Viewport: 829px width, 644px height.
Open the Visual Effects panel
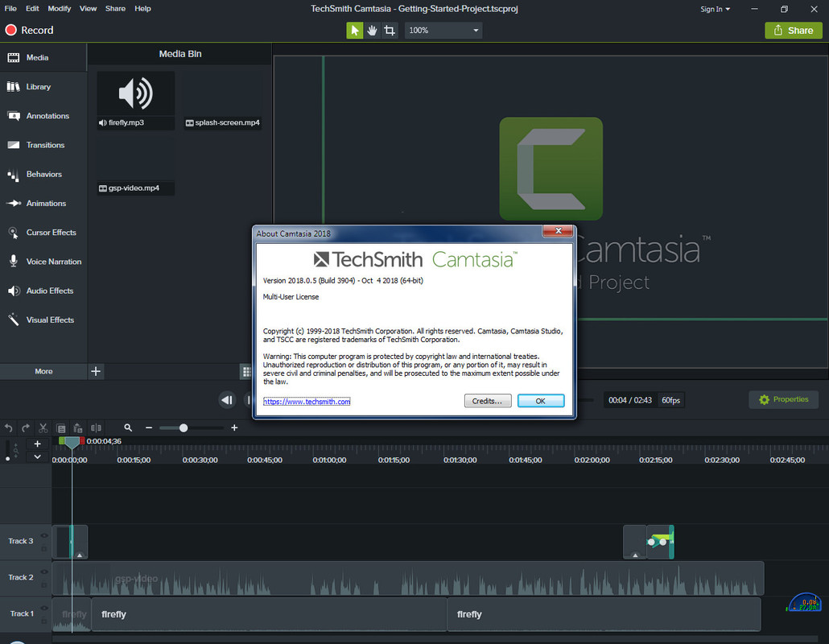43,320
